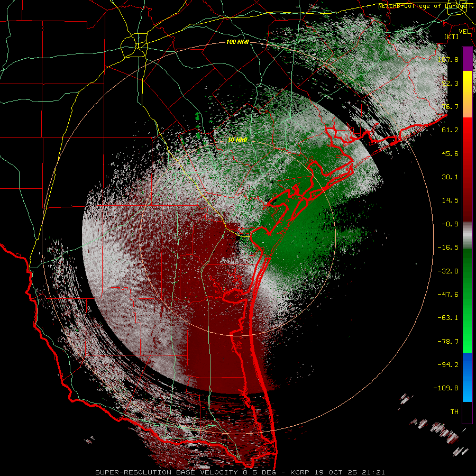Click the TH legend label
476x476 pixels.
454,412
